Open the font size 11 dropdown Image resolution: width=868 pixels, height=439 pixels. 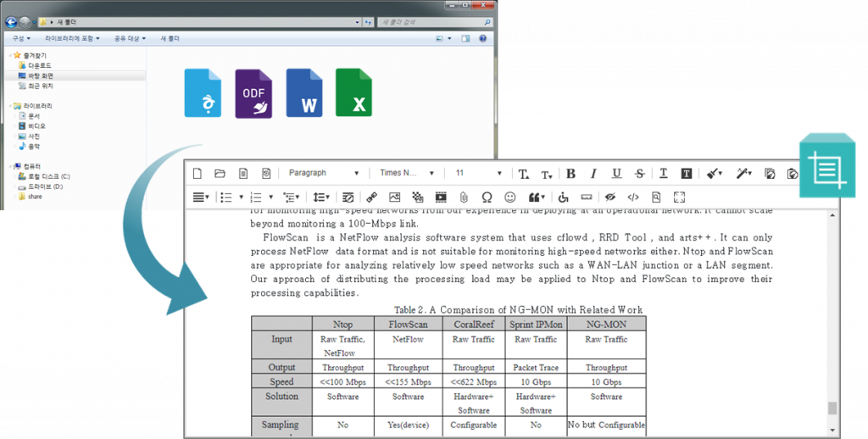point(478,173)
